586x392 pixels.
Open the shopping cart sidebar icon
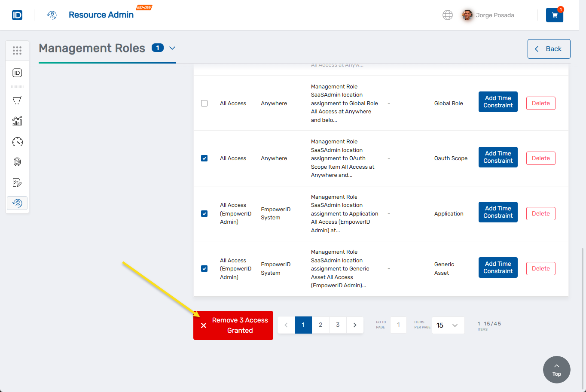click(x=17, y=100)
